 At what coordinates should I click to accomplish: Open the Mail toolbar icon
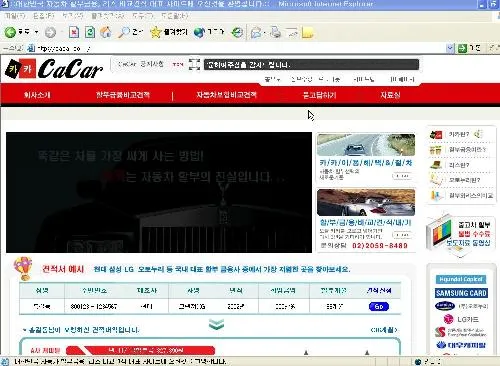(256, 32)
